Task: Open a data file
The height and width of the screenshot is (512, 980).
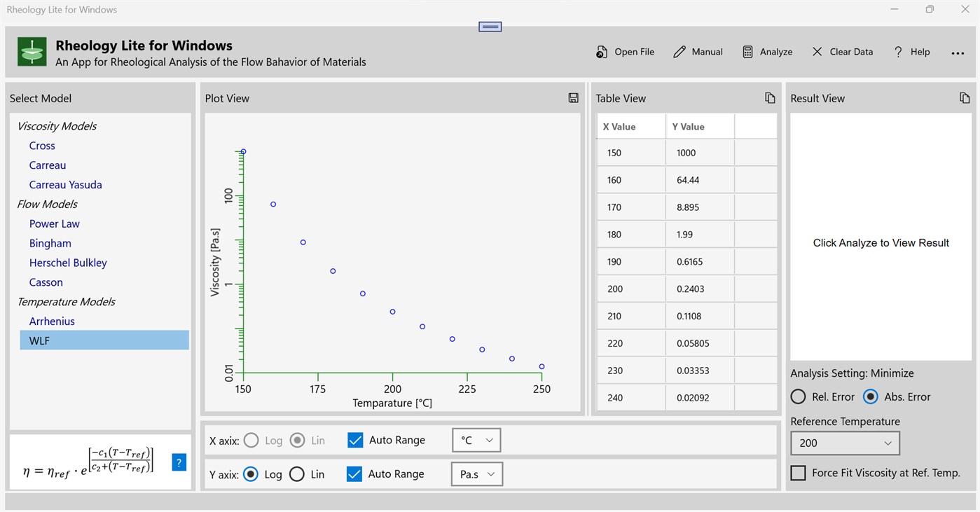Action: (x=624, y=51)
